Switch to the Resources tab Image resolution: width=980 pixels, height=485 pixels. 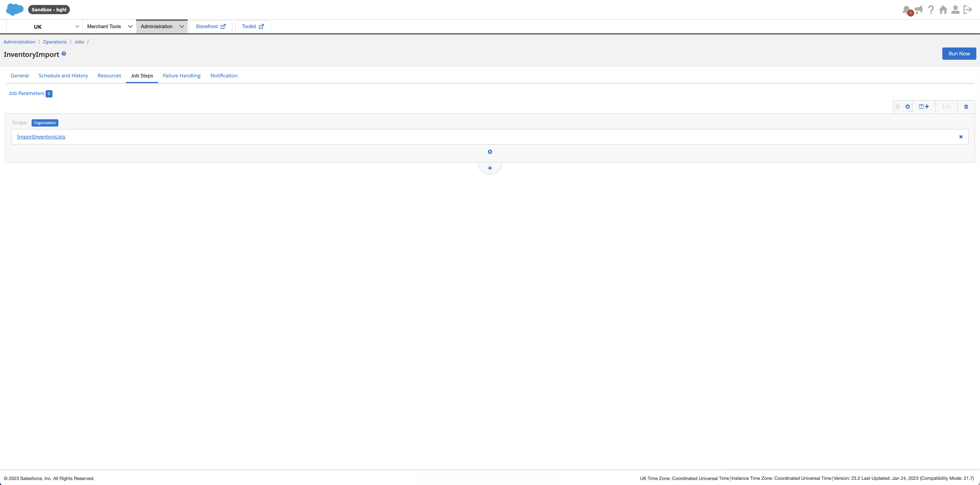pos(109,76)
